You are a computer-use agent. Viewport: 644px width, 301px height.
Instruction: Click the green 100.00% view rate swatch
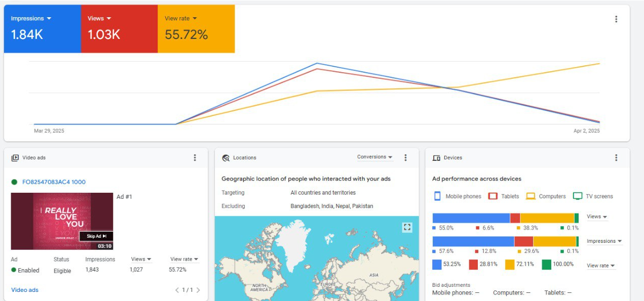tap(547, 264)
